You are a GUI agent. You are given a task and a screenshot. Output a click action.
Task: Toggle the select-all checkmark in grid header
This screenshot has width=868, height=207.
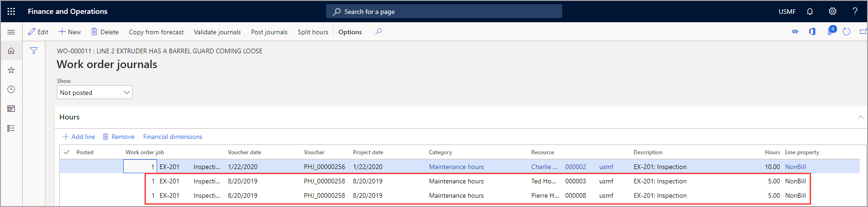67,152
